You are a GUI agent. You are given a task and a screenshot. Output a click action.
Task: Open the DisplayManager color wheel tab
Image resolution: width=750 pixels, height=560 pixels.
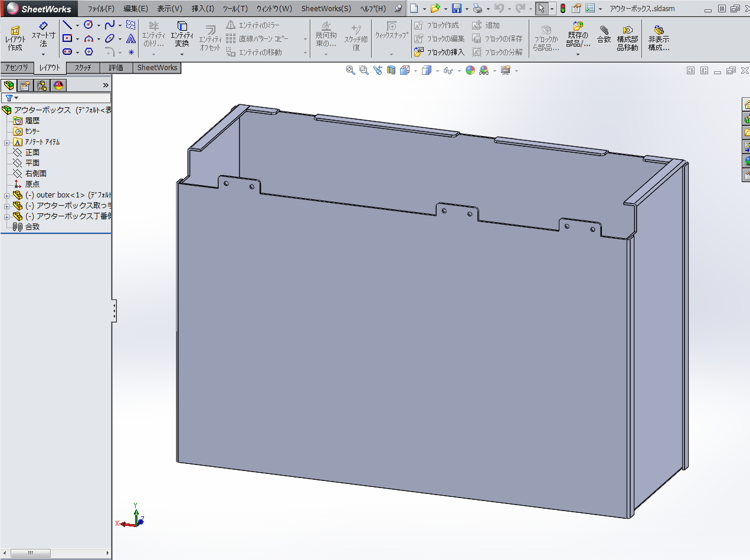pyautogui.click(x=58, y=85)
